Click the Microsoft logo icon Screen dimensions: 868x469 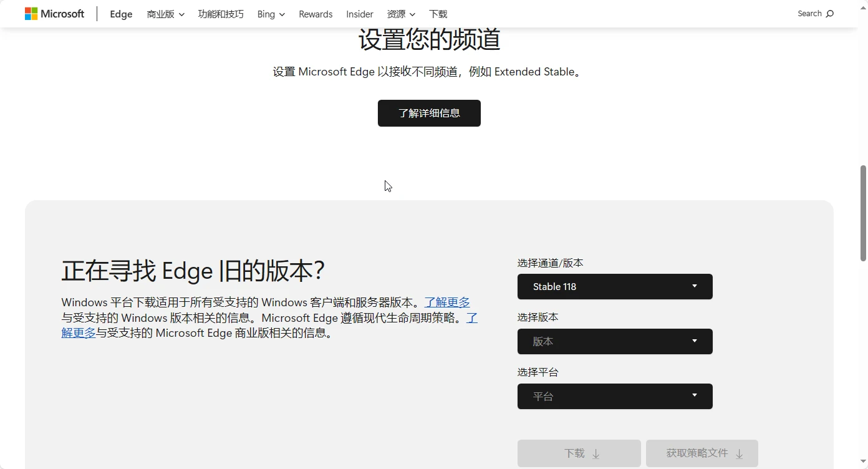pos(31,14)
